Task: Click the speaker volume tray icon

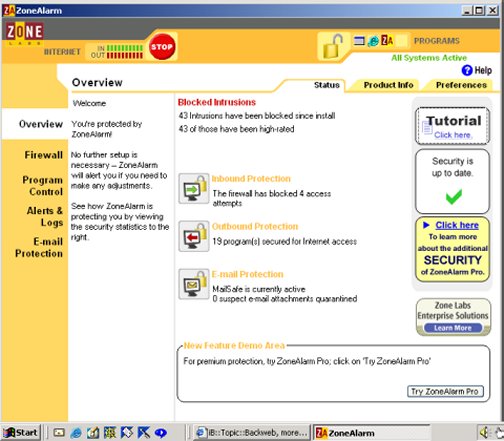Action: [484, 433]
